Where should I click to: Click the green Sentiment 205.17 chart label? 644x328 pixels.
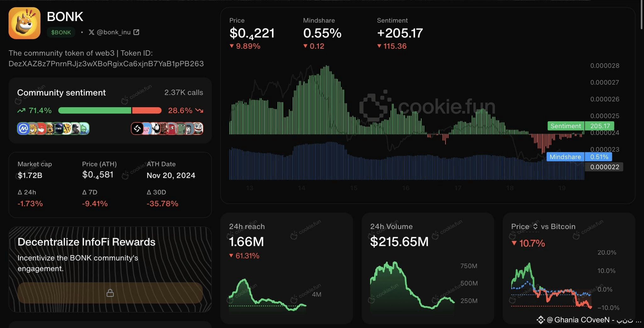[581, 126]
